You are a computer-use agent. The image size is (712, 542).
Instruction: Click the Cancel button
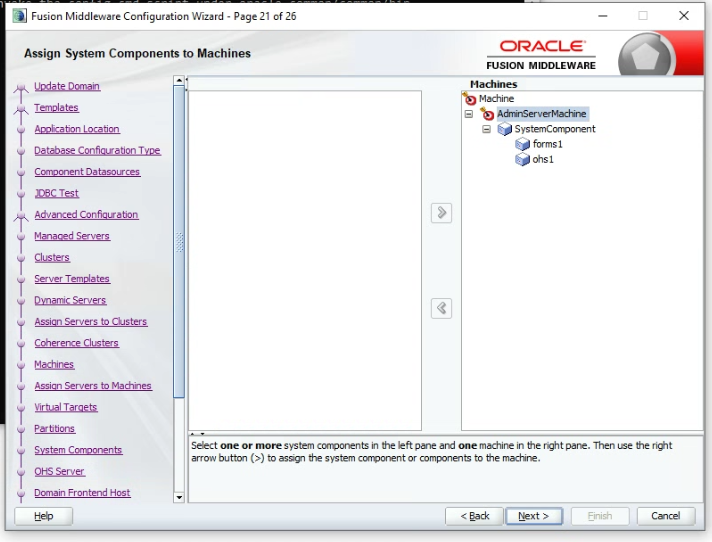[666, 516]
